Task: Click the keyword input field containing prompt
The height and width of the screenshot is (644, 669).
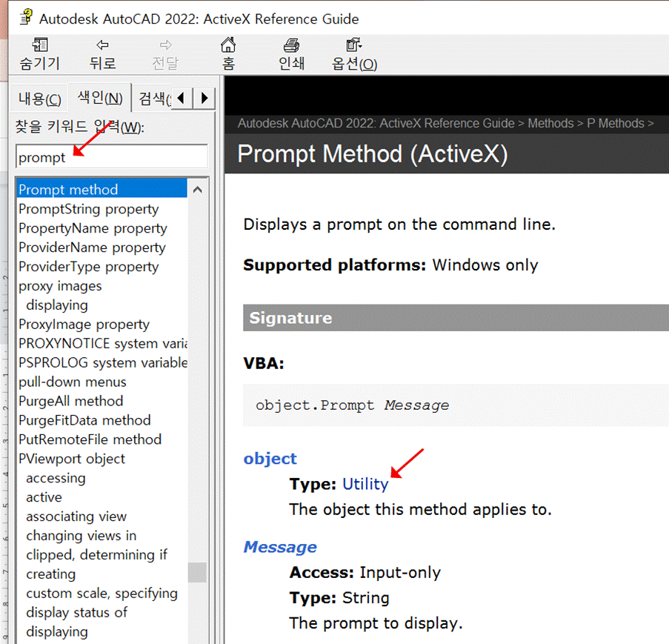Action: click(x=112, y=157)
